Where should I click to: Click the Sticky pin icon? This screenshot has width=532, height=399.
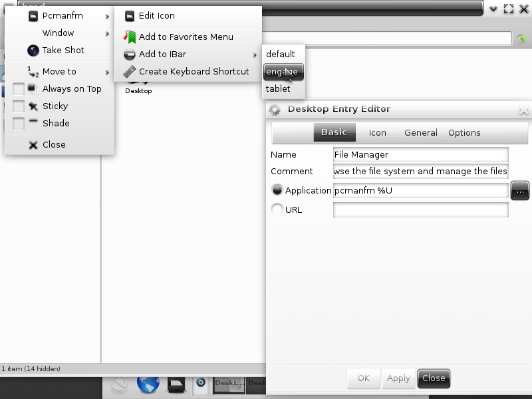[33, 106]
